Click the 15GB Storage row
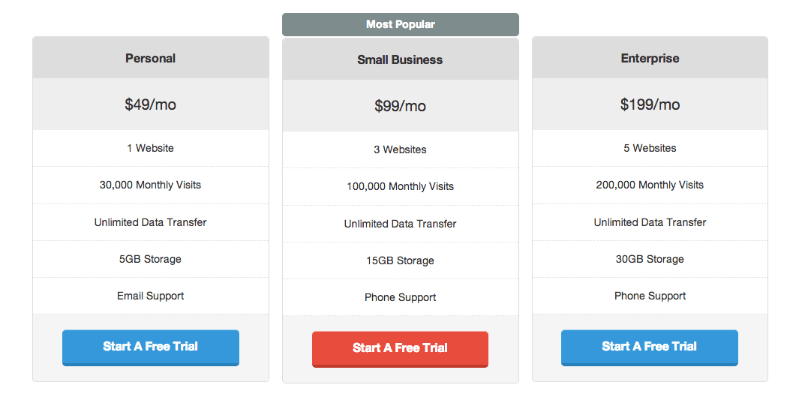 (x=400, y=261)
